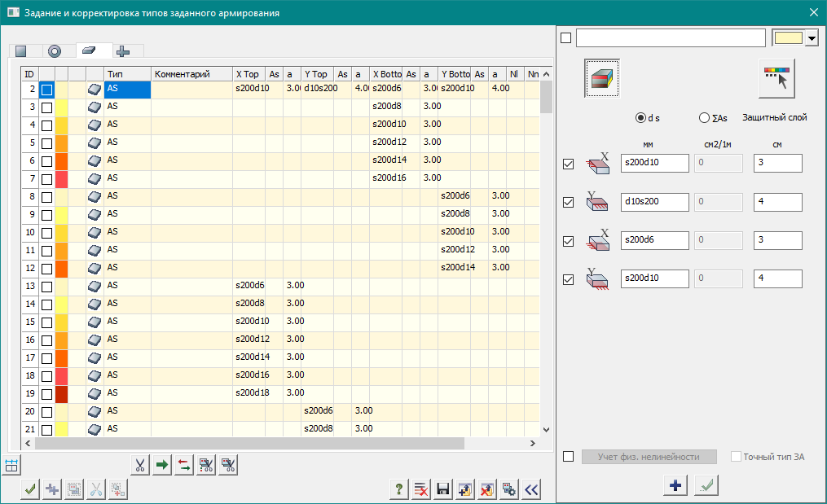Click the floppy disk save icon
827x504 pixels.
point(444,489)
